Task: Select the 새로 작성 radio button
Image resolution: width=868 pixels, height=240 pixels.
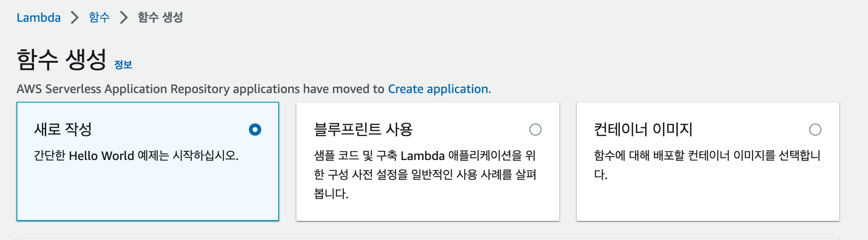Action: click(255, 130)
